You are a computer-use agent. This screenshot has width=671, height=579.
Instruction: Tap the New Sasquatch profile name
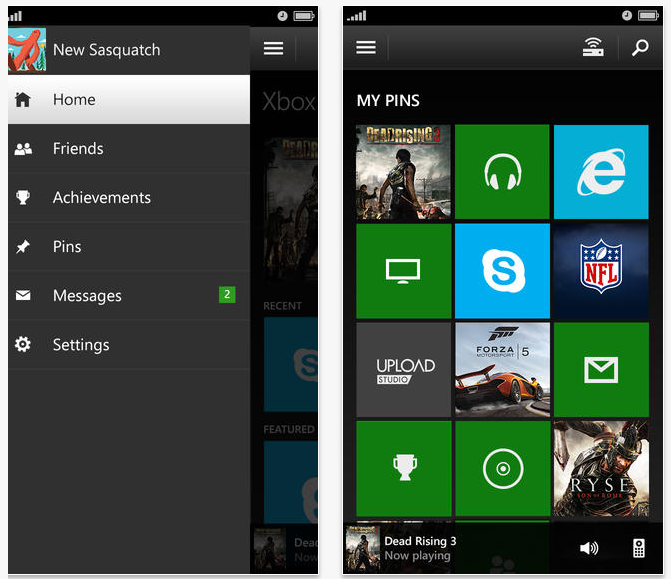[107, 50]
